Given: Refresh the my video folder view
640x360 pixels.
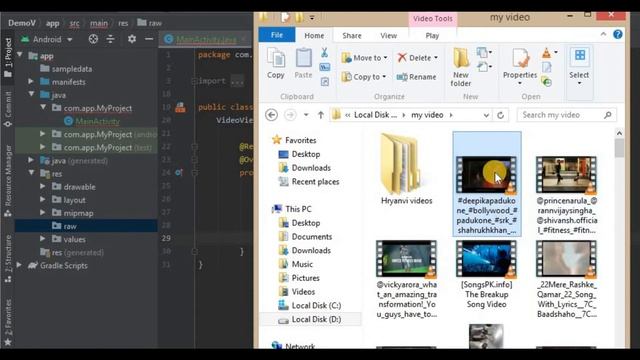Looking at the screenshot, I should (x=500, y=115).
